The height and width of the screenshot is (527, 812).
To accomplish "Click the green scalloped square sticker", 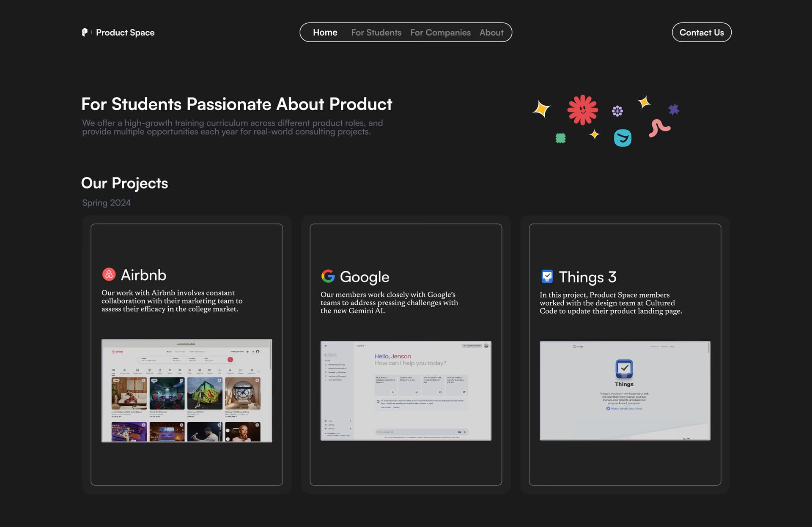I will [560, 138].
